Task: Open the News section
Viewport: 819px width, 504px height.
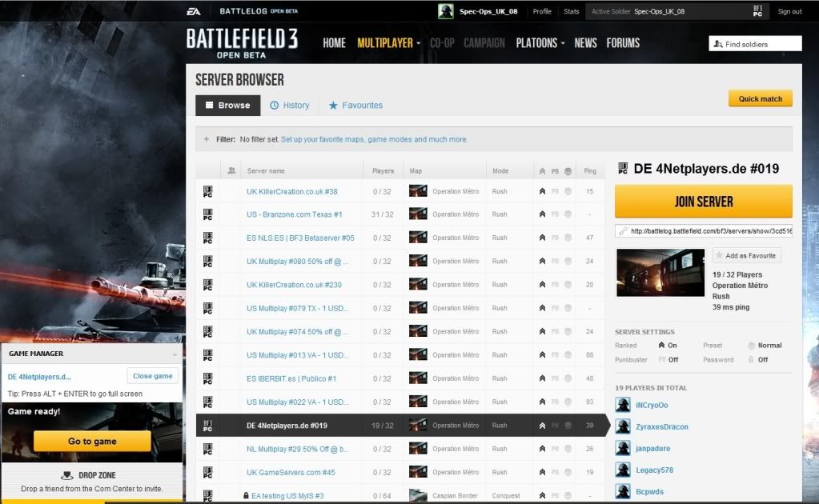Action: pos(585,42)
